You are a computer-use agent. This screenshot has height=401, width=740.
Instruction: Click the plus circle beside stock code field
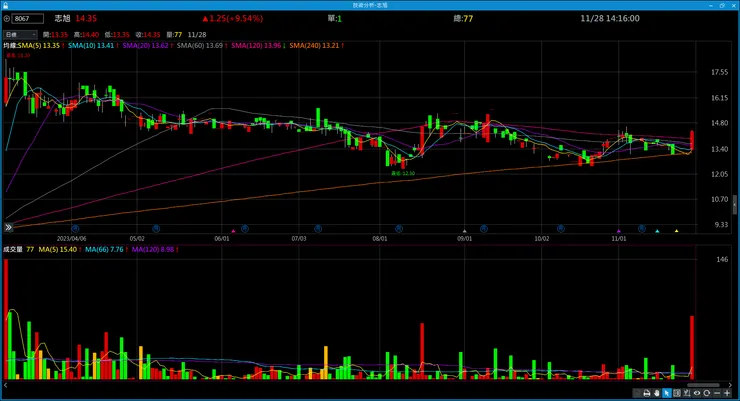7,19
